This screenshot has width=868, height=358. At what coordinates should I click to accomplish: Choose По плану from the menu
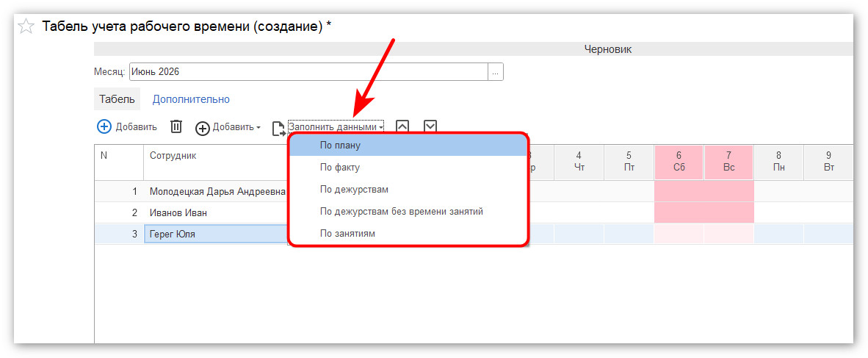pos(408,146)
